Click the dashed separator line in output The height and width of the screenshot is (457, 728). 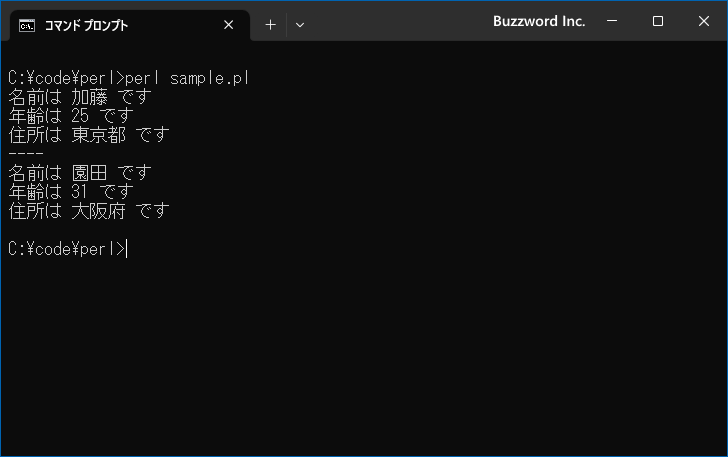pos(26,153)
